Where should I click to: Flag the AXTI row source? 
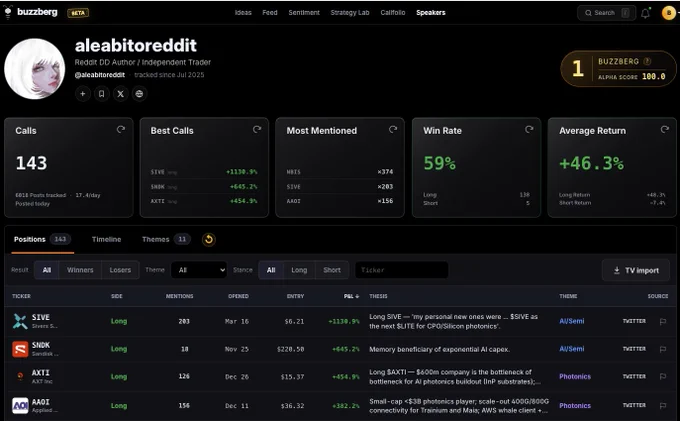point(663,376)
